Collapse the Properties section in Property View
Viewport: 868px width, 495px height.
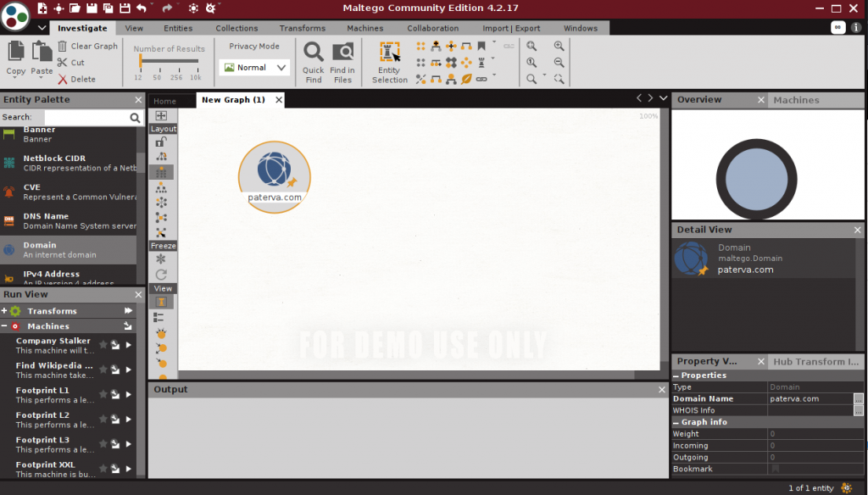click(x=676, y=375)
